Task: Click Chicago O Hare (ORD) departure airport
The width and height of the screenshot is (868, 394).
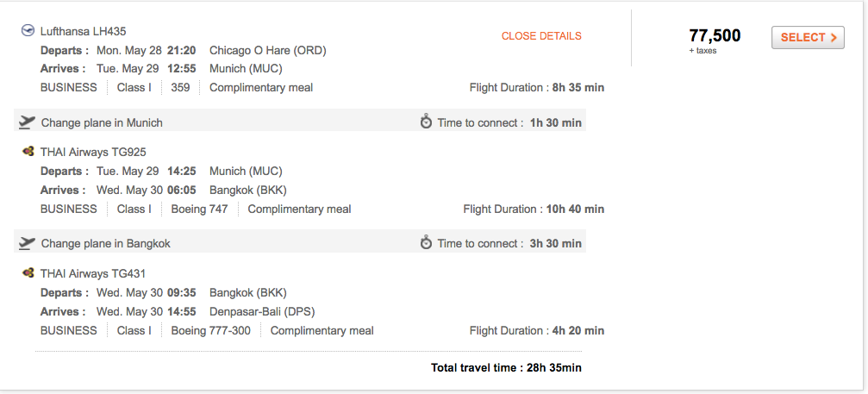Action: click(267, 50)
